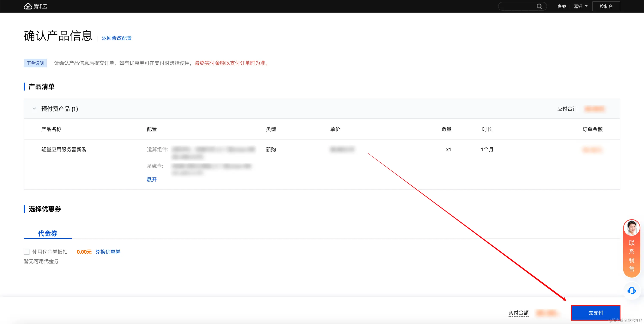This screenshot has height=324, width=644.
Task: Click 返回修改配置 link
Action: 116,38
